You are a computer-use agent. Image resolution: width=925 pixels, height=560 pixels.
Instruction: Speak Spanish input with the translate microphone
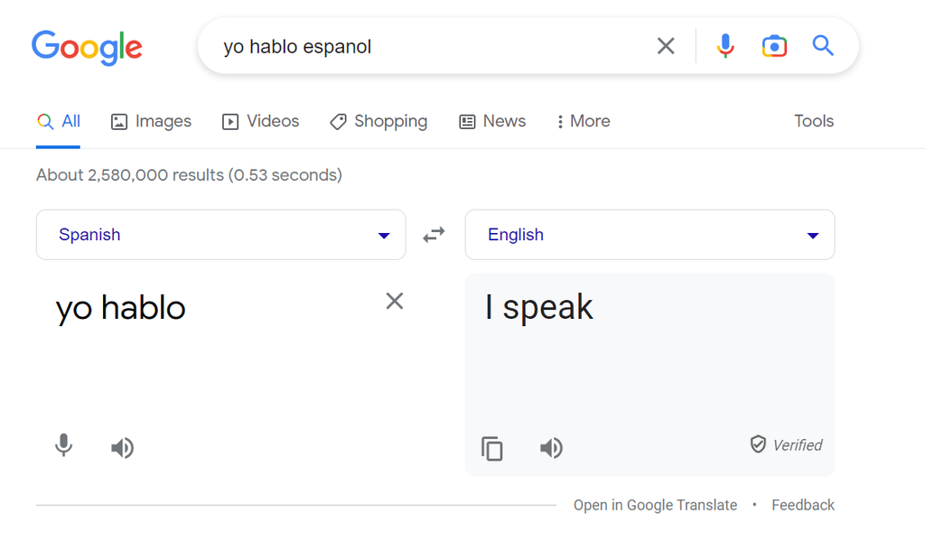click(x=63, y=447)
